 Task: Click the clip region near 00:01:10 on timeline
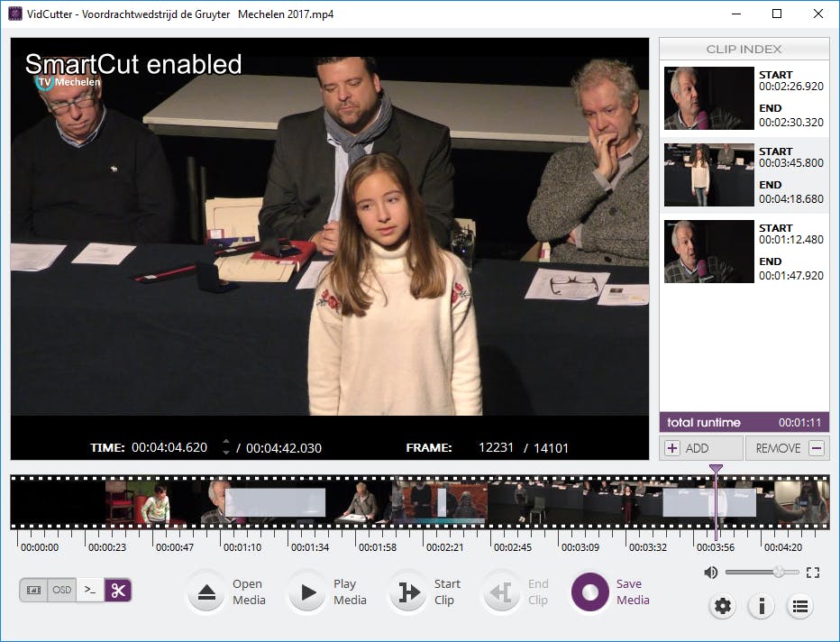pos(275,502)
